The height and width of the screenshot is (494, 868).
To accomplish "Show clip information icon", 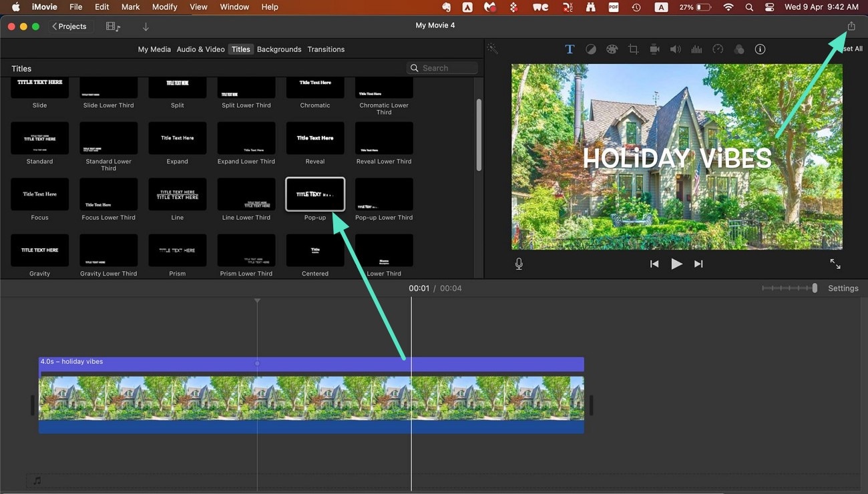I will pos(760,49).
